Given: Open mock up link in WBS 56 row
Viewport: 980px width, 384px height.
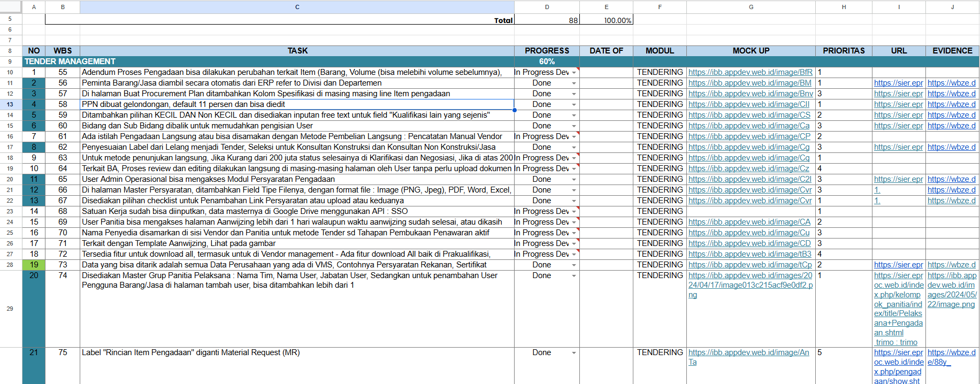Looking at the screenshot, I should coord(749,83).
